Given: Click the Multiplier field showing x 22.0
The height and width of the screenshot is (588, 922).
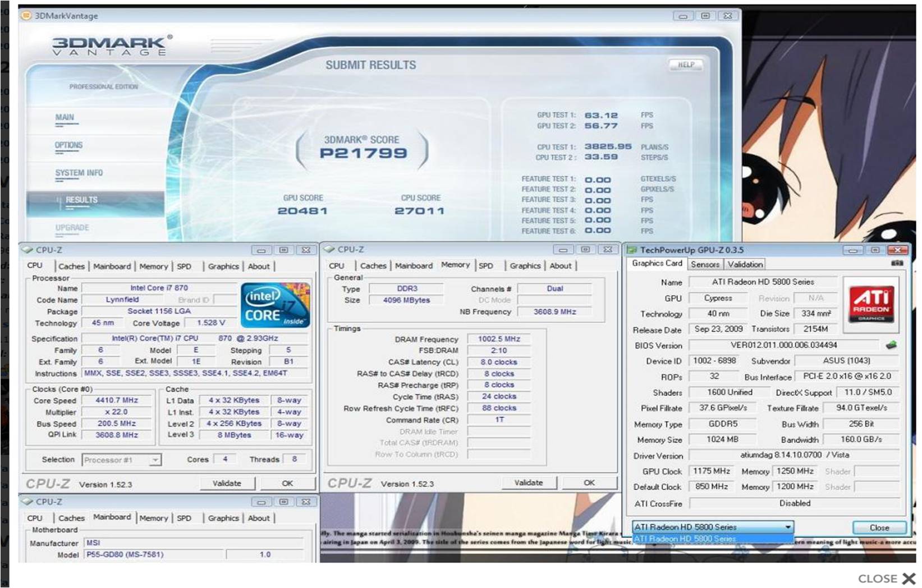Looking at the screenshot, I should click(x=117, y=412).
